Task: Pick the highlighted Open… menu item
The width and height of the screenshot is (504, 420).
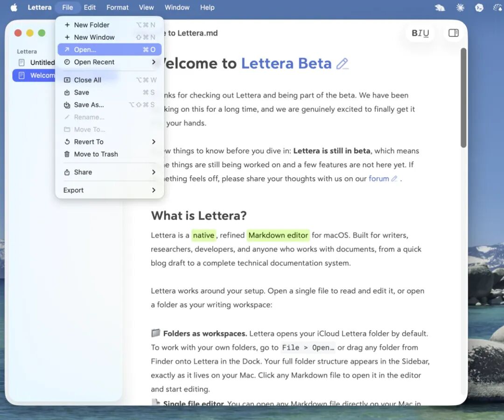Action: [110, 49]
